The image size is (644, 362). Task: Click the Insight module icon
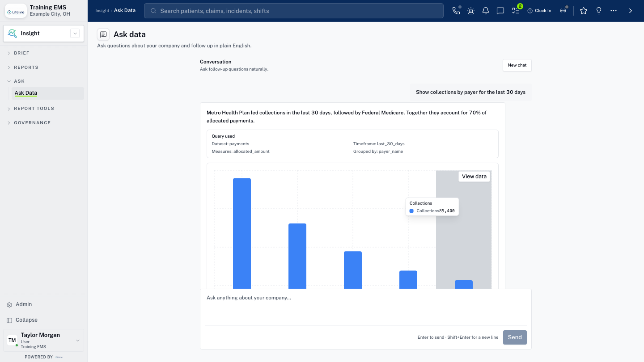click(x=13, y=33)
